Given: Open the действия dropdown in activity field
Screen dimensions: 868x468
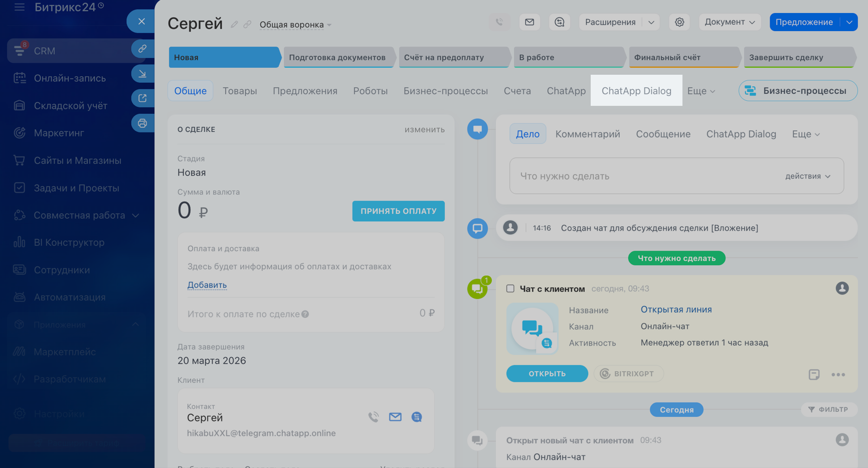Looking at the screenshot, I should click(807, 176).
